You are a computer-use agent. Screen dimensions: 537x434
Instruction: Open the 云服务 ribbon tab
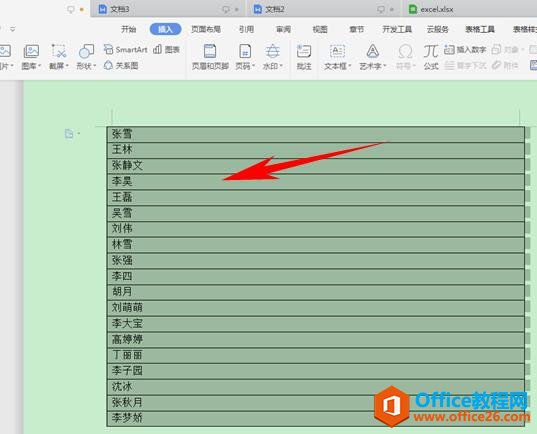pyautogui.click(x=438, y=29)
